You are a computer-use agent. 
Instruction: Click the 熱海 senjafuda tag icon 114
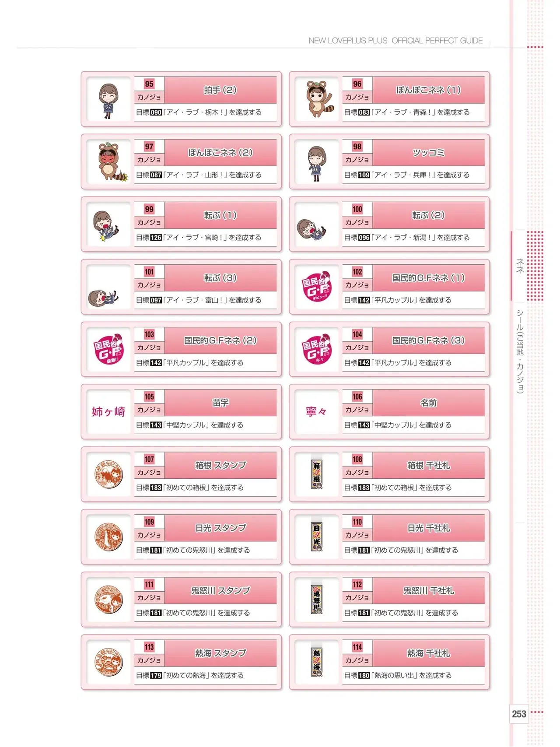point(317,662)
